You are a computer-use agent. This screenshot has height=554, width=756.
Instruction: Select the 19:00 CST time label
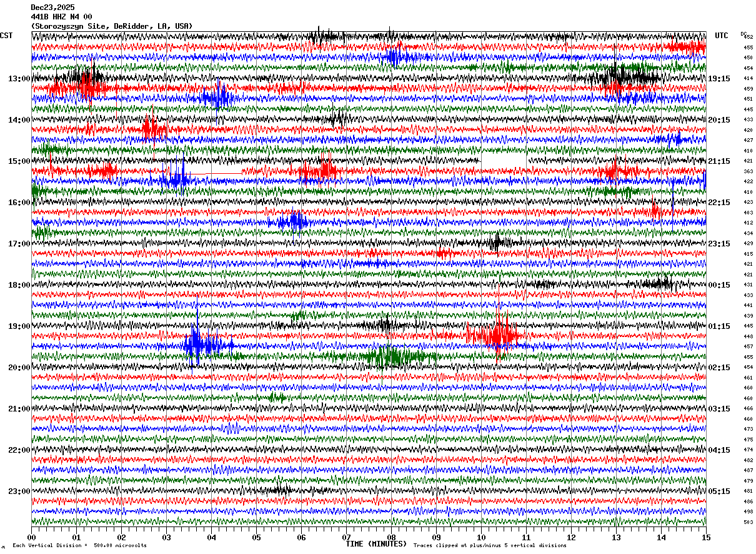pyautogui.click(x=19, y=326)
